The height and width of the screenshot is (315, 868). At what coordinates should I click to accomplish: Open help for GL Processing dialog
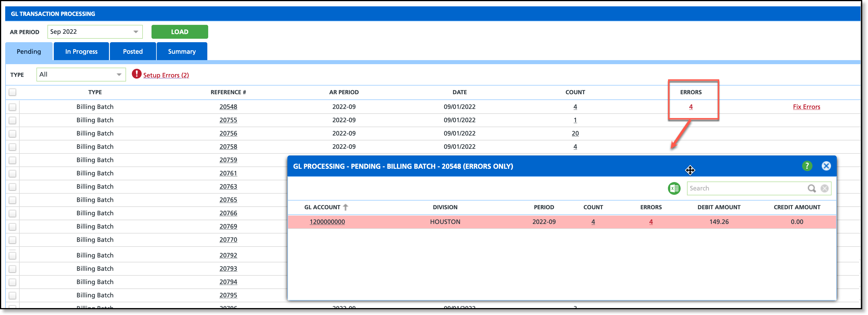(x=807, y=166)
